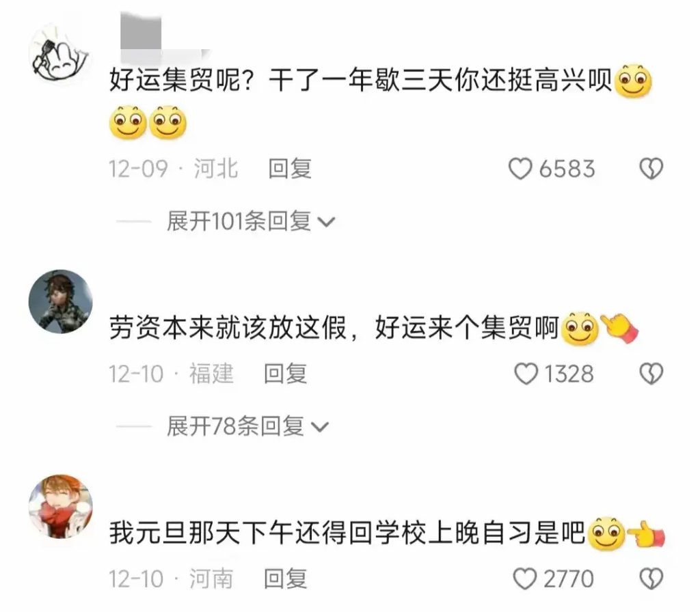Open the dark-haired character avatar profile

60,301
